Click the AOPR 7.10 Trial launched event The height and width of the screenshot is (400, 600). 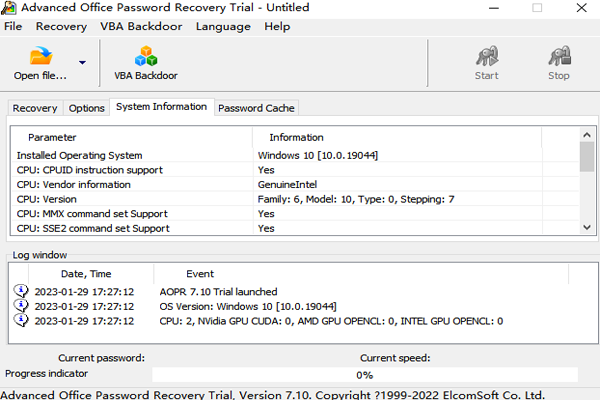218,292
